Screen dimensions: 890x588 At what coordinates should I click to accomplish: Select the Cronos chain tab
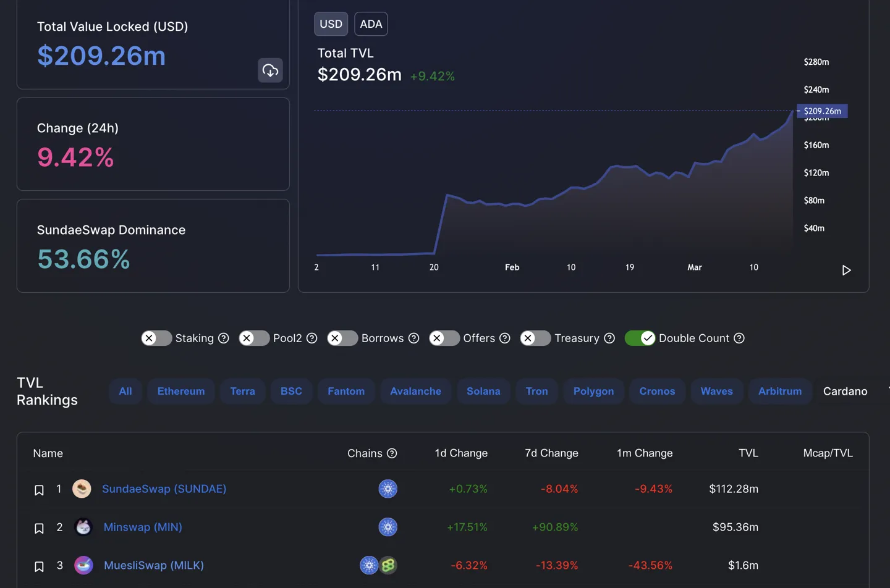click(x=657, y=391)
